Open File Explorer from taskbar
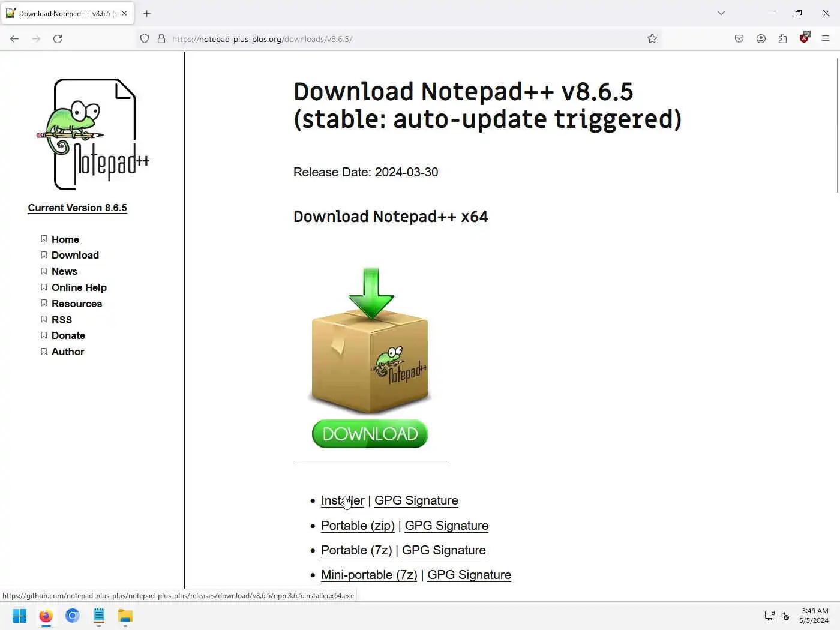840x630 pixels. [x=125, y=616]
